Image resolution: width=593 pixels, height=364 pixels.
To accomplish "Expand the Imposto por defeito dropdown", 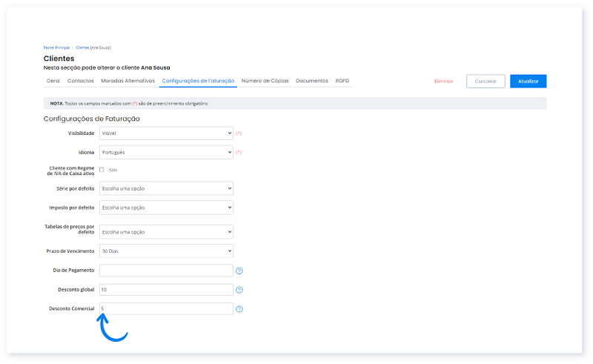I will pos(166,207).
